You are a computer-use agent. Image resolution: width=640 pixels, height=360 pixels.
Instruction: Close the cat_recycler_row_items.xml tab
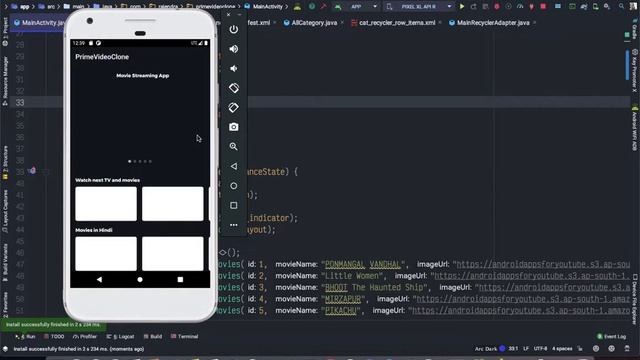(x=440, y=22)
